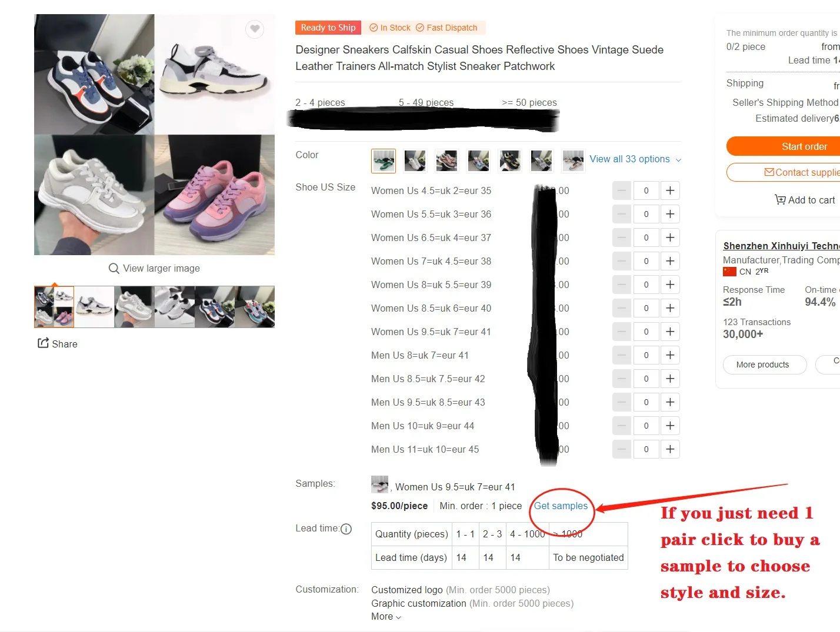Select the pink sneaker color swatch
840x632 pixels.
(446, 160)
